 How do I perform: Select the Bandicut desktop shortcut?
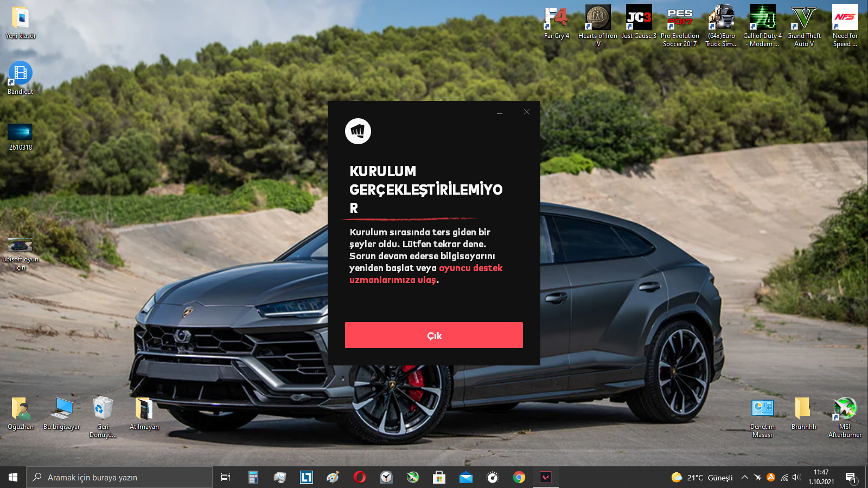click(21, 78)
